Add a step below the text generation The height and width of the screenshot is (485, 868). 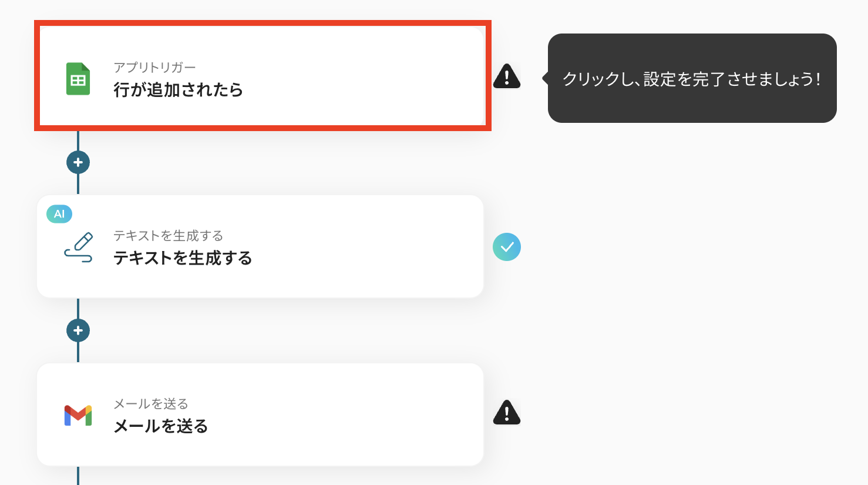(x=78, y=330)
